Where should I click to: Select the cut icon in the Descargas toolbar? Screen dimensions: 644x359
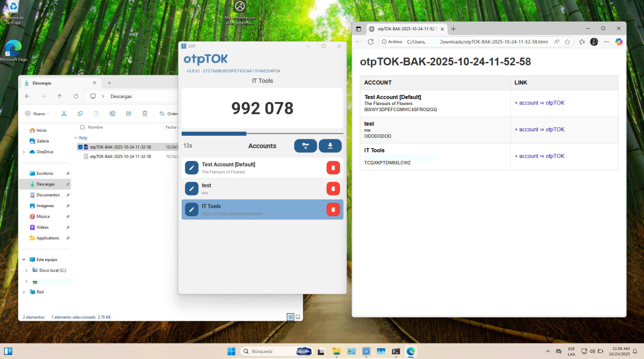(64, 113)
